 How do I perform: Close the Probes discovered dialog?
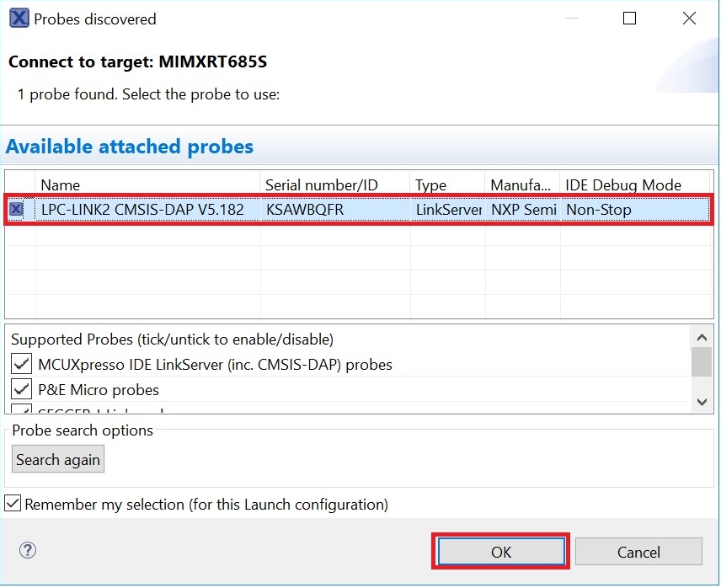coord(689,19)
